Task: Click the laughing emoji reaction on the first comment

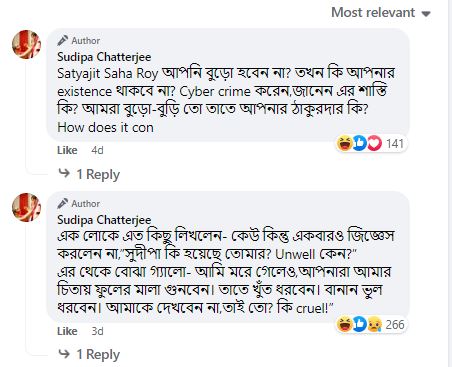Action: pyautogui.click(x=344, y=143)
